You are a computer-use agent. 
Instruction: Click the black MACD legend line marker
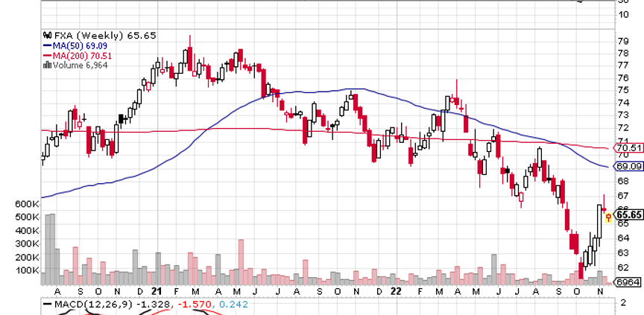pos(47,304)
